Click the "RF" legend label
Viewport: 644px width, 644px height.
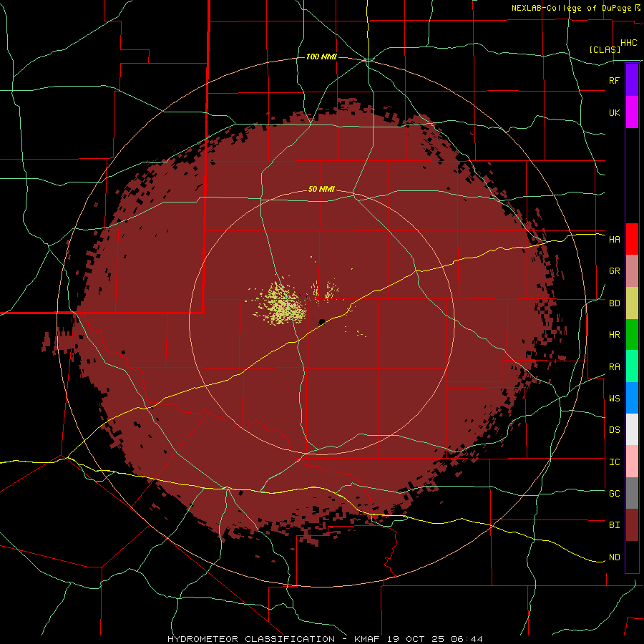(614, 80)
